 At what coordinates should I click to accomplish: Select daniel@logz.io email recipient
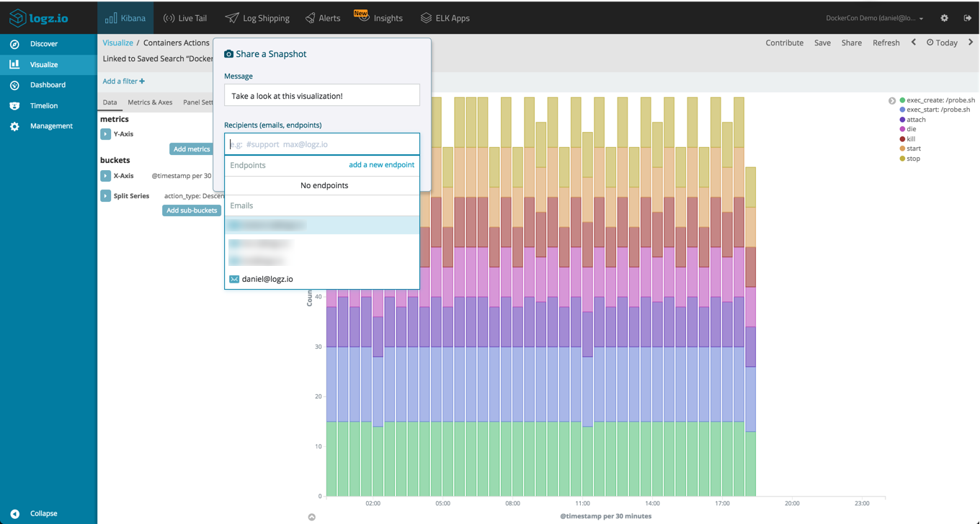322,279
